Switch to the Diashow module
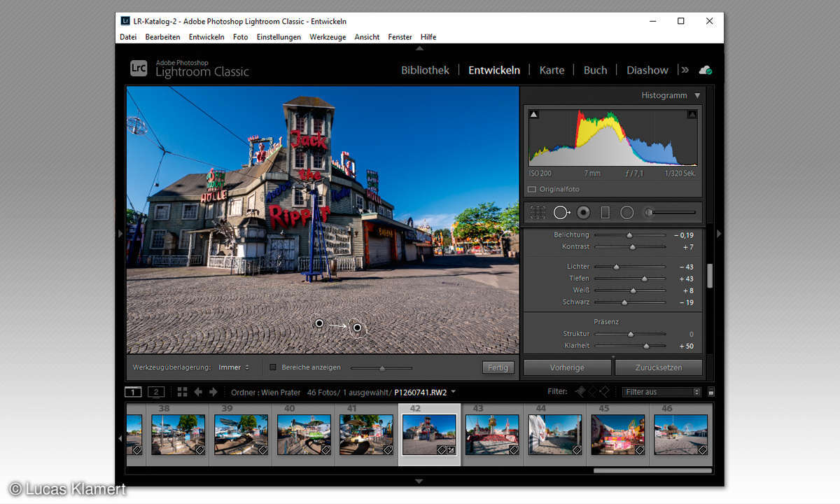The image size is (840, 504). click(647, 70)
